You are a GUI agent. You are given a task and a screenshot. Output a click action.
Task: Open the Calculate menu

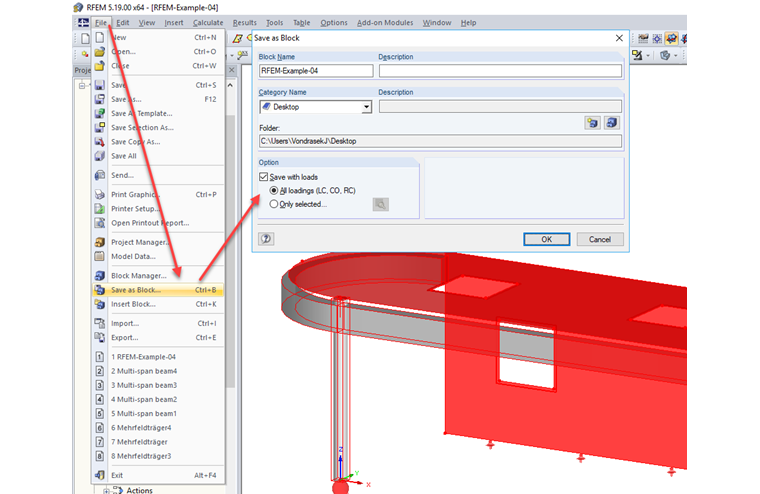click(208, 23)
